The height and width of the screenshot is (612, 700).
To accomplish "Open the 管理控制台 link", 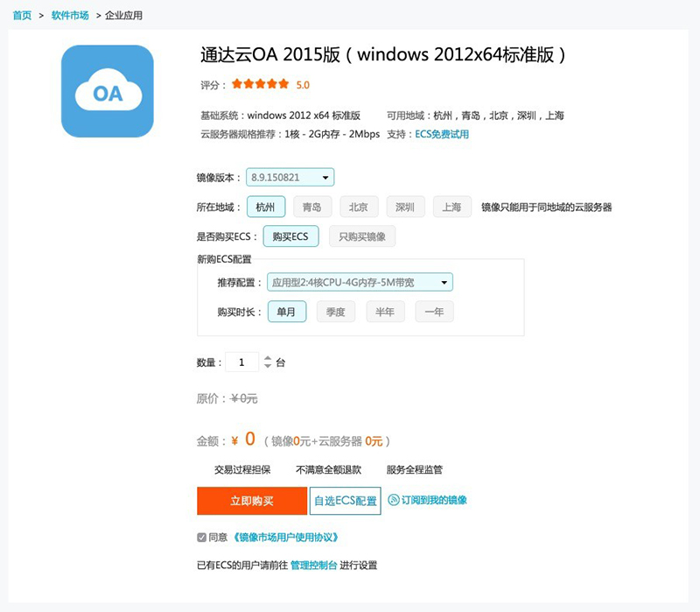I will 313,565.
